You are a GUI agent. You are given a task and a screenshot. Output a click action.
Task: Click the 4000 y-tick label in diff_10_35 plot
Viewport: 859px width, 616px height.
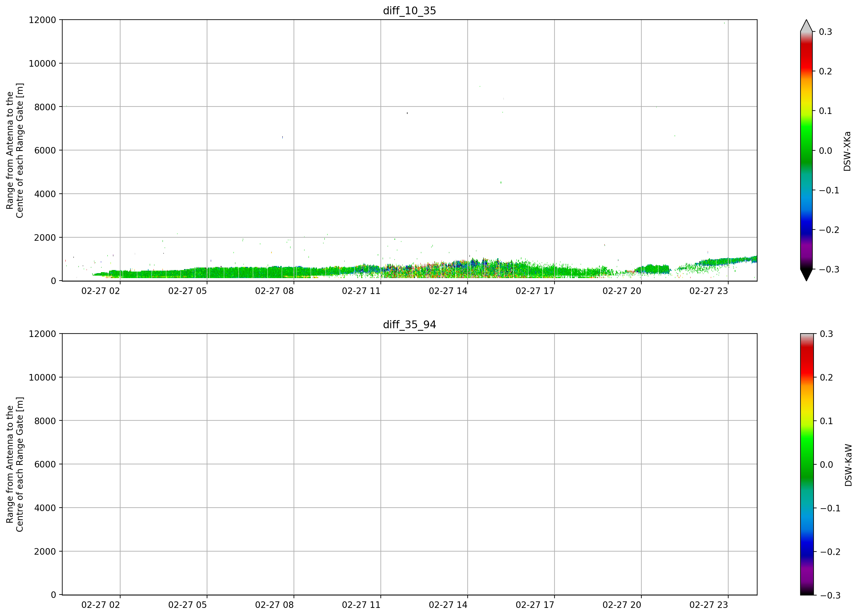tap(45, 194)
